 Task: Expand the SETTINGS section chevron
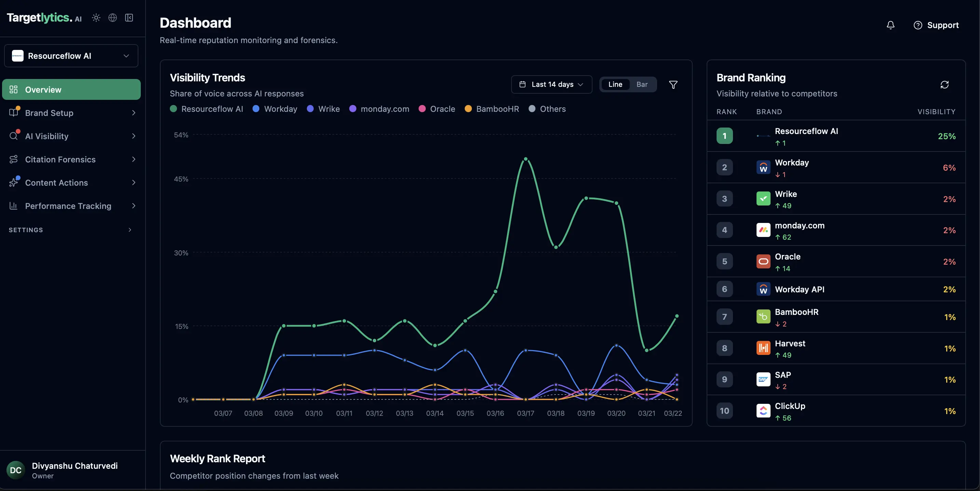point(130,230)
